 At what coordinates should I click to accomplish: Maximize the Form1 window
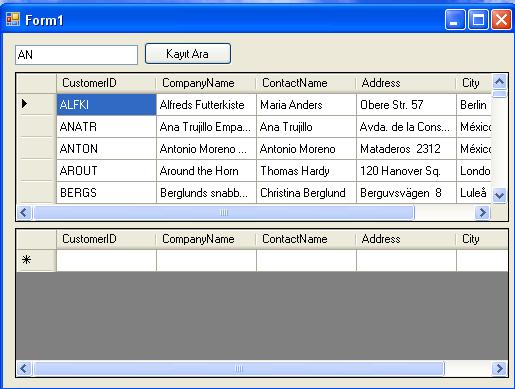click(478, 20)
